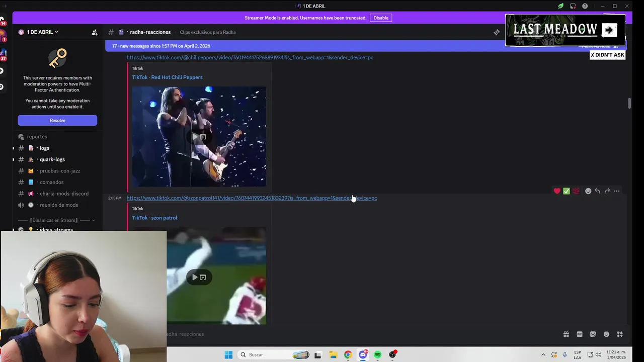Open the sticker picker
Image resolution: width=644 pixels, height=362 pixels.
(593, 334)
